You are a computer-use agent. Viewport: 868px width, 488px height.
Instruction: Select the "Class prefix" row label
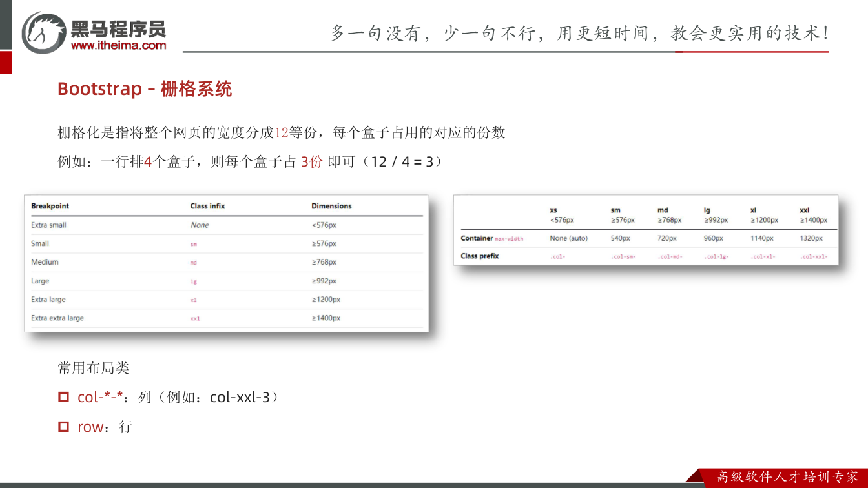pyautogui.click(x=480, y=256)
